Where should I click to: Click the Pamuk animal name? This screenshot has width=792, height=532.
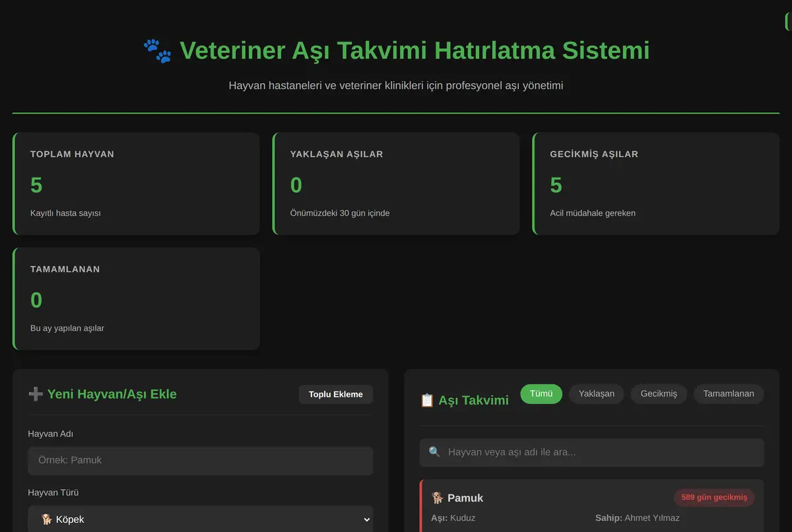(x=465, y=498)
